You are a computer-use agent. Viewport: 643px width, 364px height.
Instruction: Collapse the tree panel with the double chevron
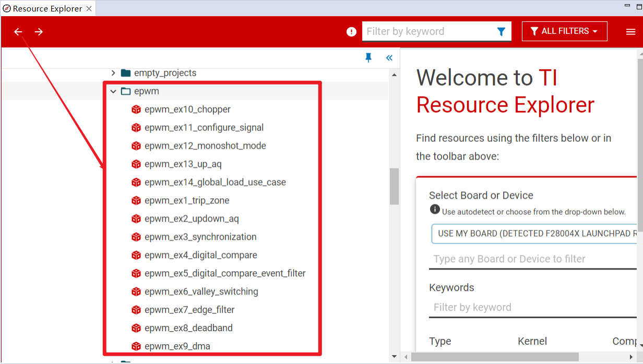tap(389, 58)
